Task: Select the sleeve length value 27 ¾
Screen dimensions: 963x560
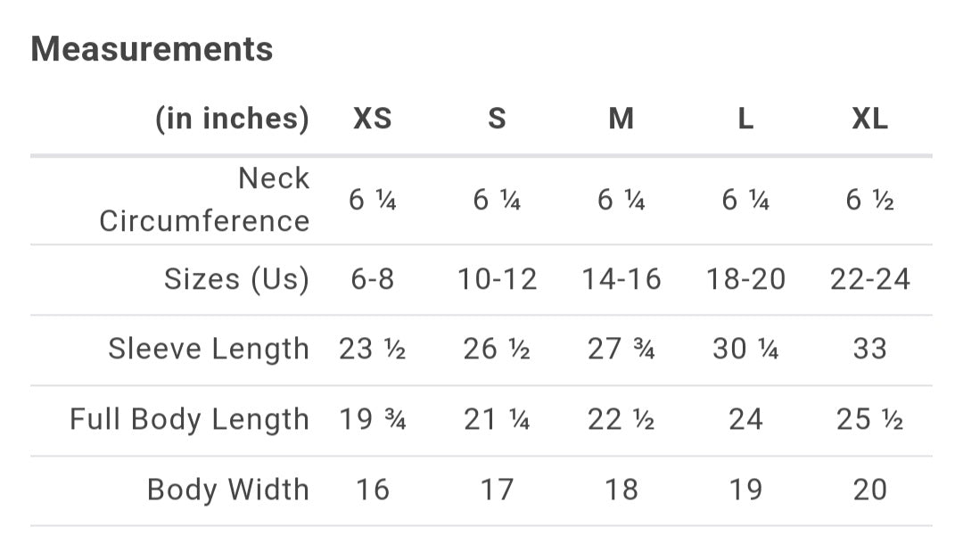Action: point(621,349)
